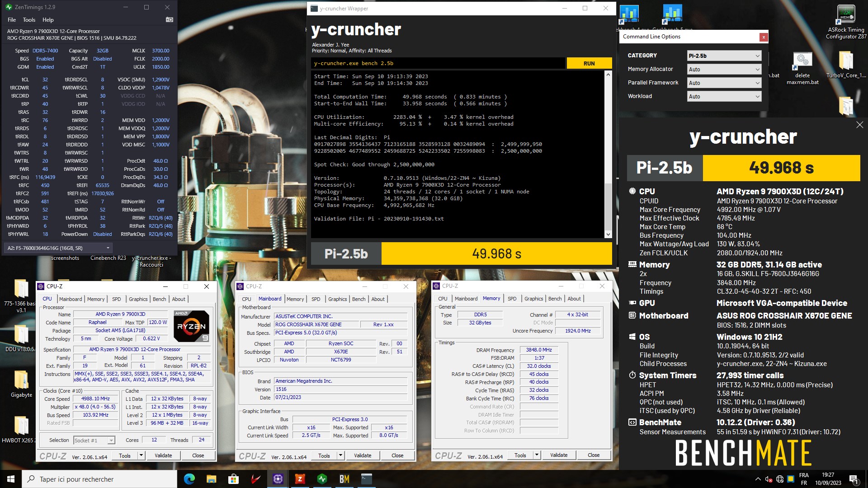Click the volume tray icon
This screenshot has width=868, height=488.
tap(769, 479)
